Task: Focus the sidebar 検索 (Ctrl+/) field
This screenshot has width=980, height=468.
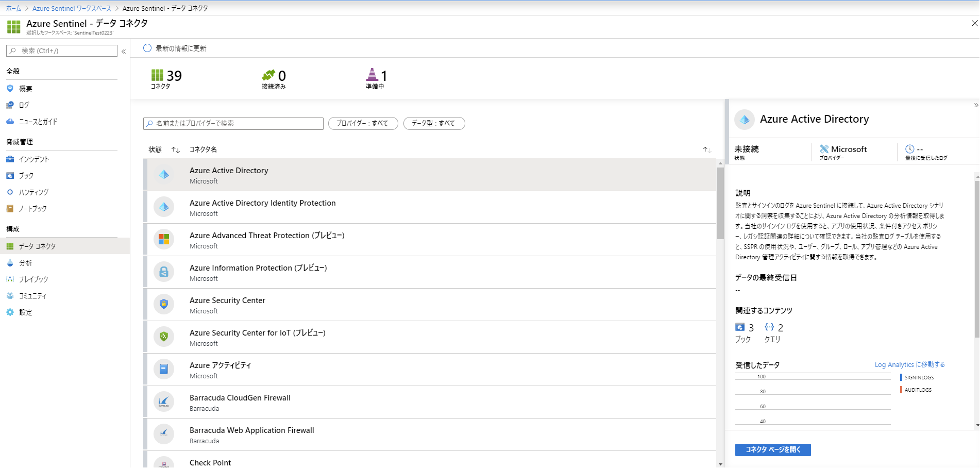Action: (x=62, y=51)
